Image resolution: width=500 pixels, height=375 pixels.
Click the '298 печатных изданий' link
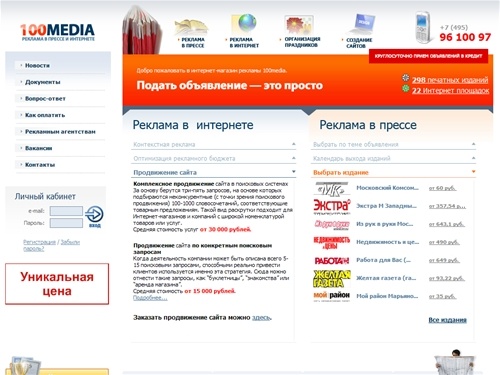click(x=450, y=80)
